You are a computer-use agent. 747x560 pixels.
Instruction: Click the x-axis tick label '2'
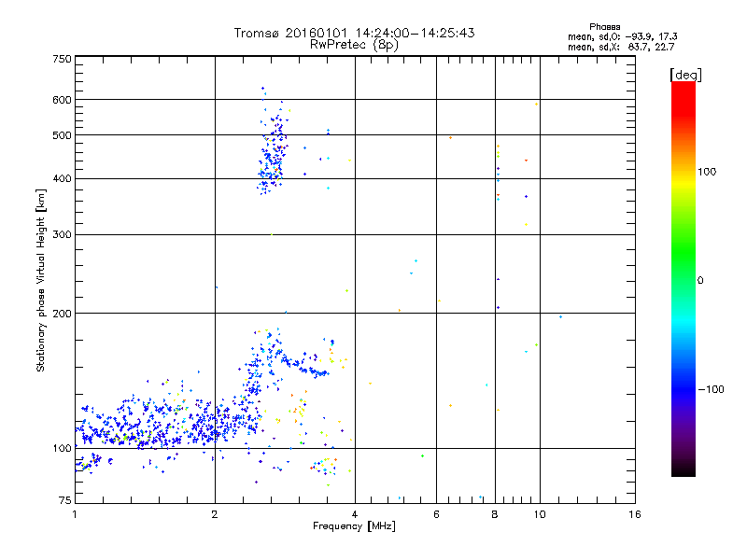coord(215,514)
